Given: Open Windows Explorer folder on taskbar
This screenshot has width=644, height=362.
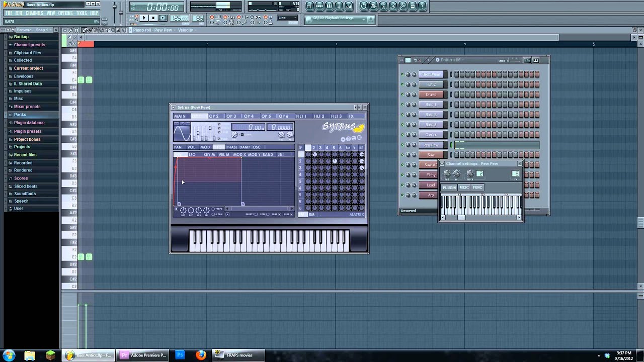Looking at the screenshot, I should (30, 355).
